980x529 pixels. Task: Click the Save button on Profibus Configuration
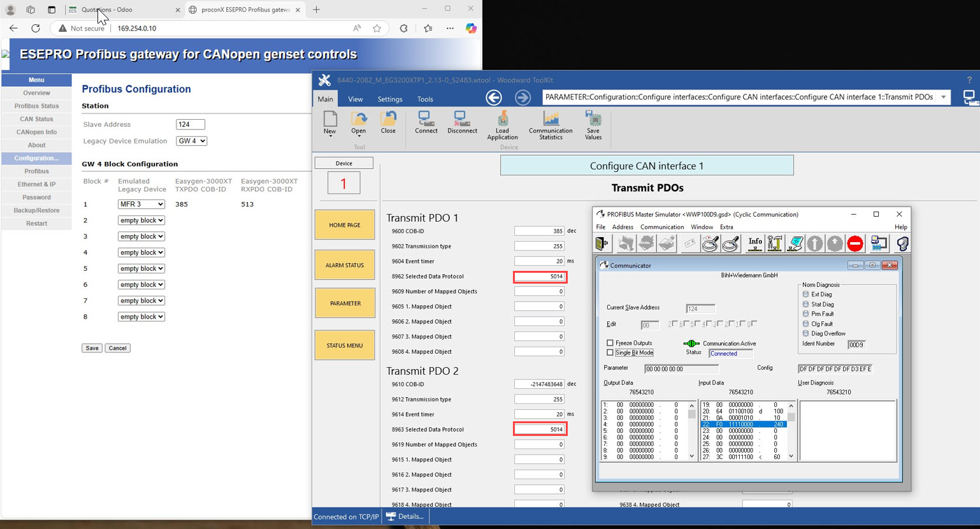(x=92, y=348)
